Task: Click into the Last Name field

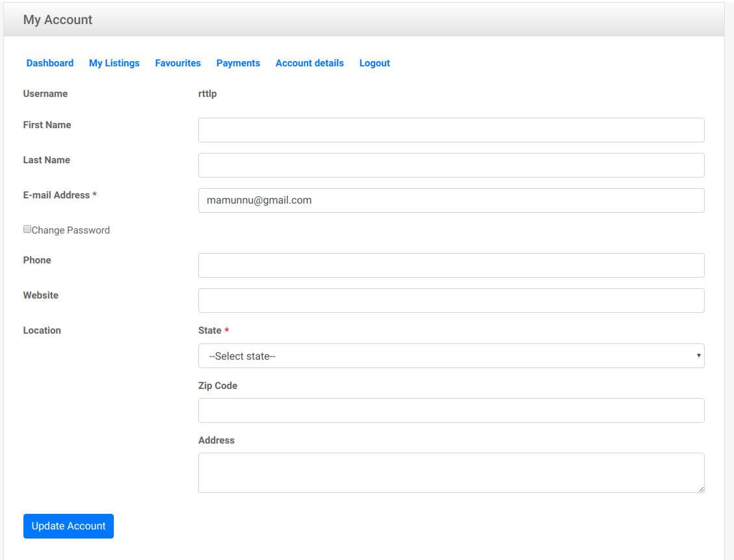Action: click(451, 165)
